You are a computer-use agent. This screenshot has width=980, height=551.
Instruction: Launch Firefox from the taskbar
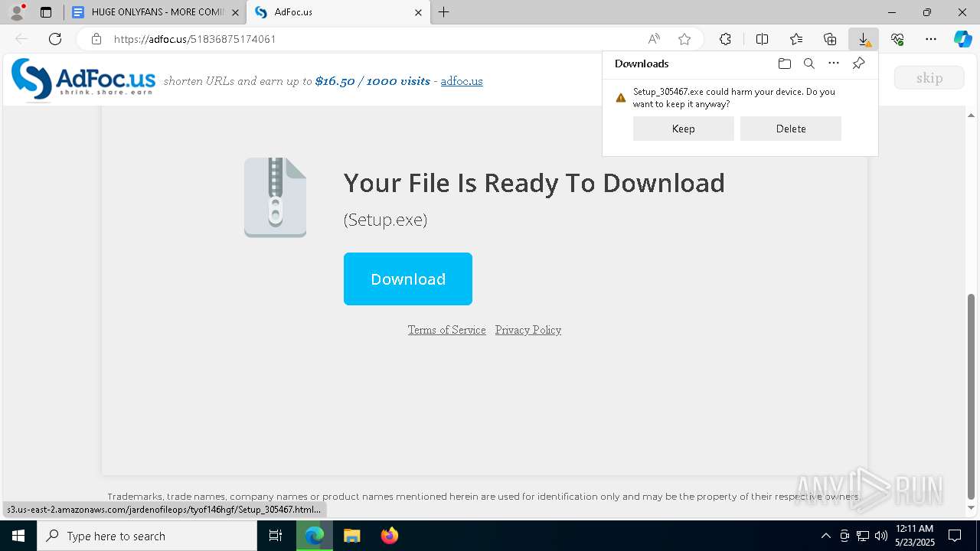390,536
